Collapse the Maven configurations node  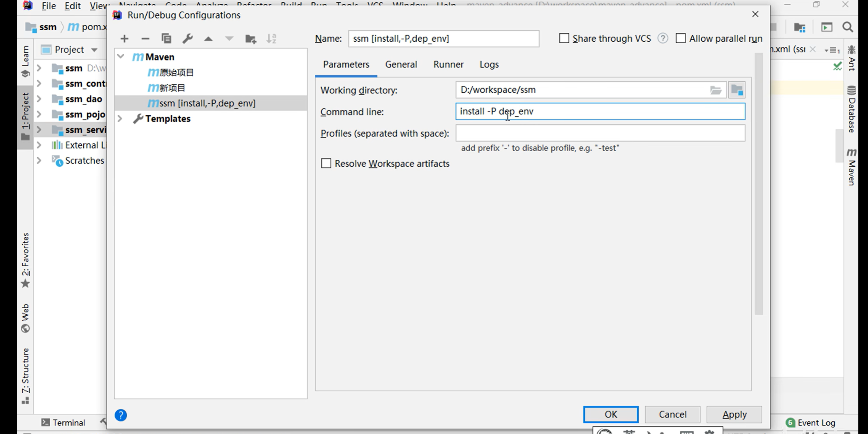coord(121,56)
